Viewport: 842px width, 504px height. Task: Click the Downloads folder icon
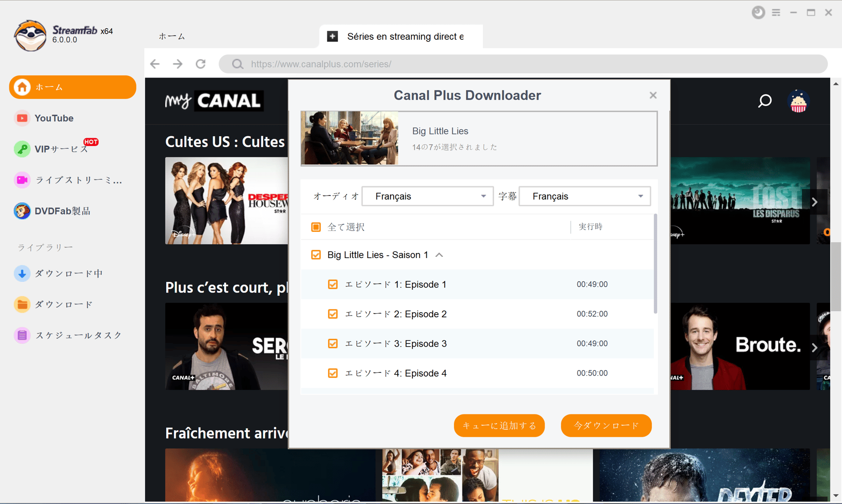(x=22, y=304)
